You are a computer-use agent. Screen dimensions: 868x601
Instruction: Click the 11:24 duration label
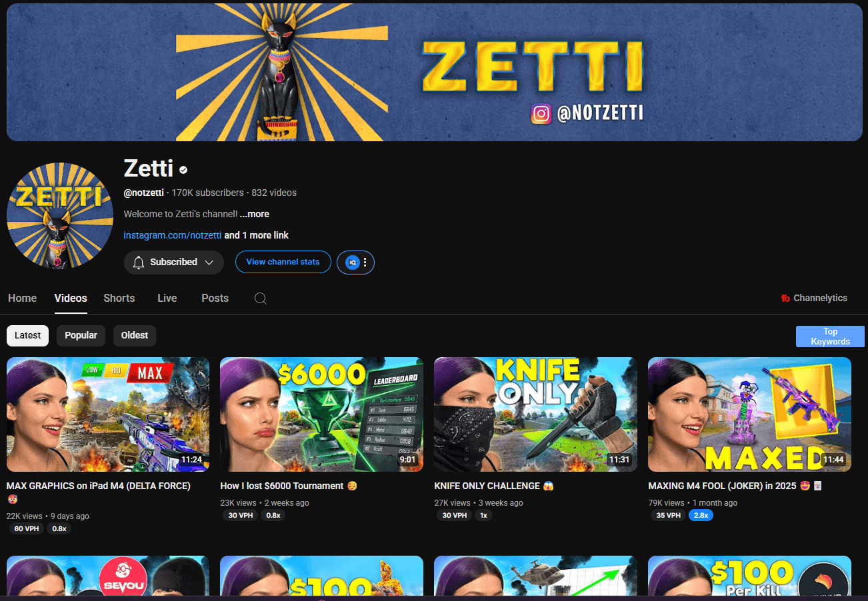[191, 460]
